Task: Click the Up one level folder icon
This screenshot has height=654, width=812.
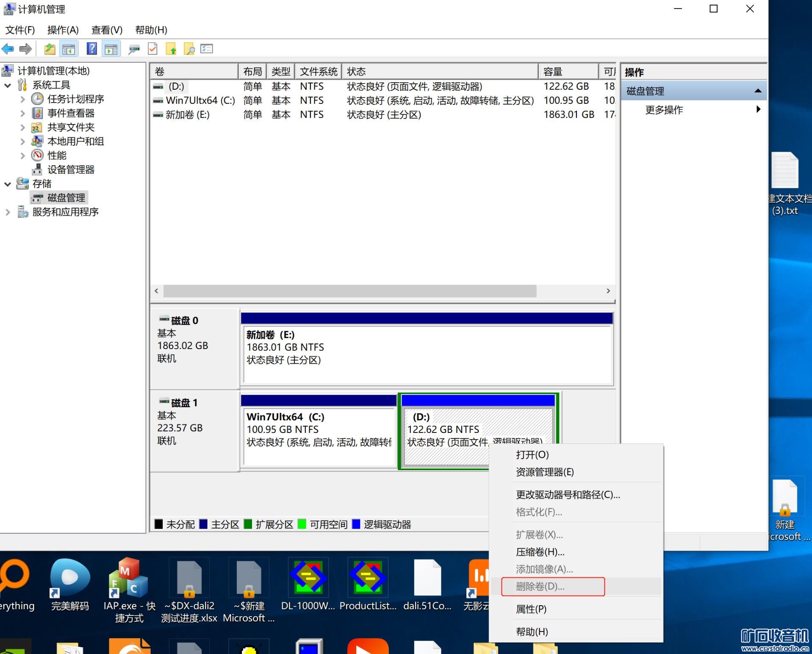Action: point(50,49)
